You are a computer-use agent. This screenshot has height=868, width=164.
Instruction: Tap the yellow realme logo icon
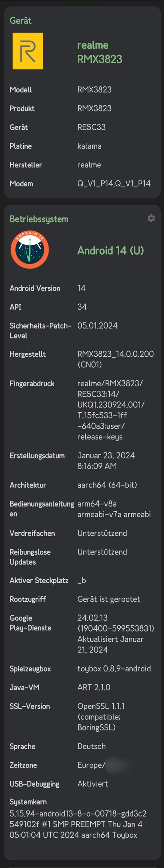(x=28, y=51)
